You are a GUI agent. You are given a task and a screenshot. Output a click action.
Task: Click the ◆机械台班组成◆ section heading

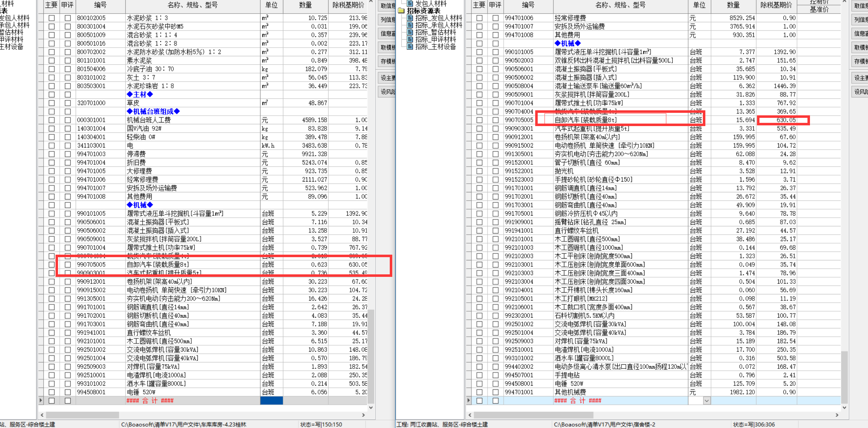[x=153, y=111]
